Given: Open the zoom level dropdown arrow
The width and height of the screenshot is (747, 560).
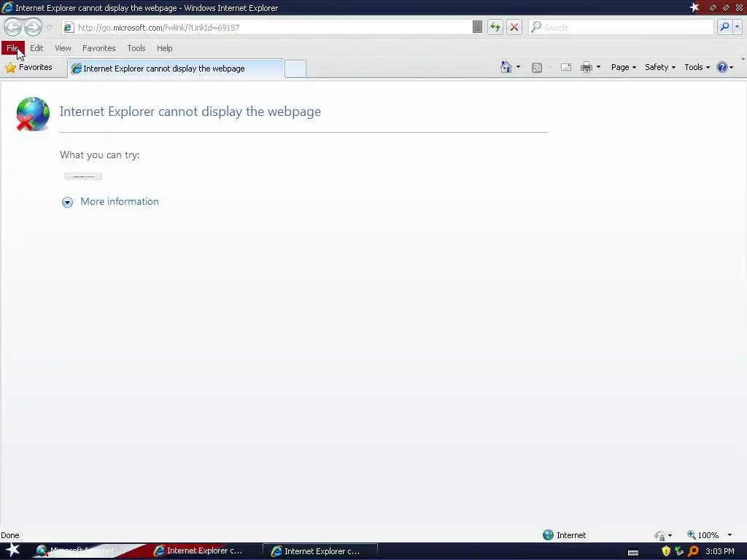Looking at the screenshot, I should point(729,535).
